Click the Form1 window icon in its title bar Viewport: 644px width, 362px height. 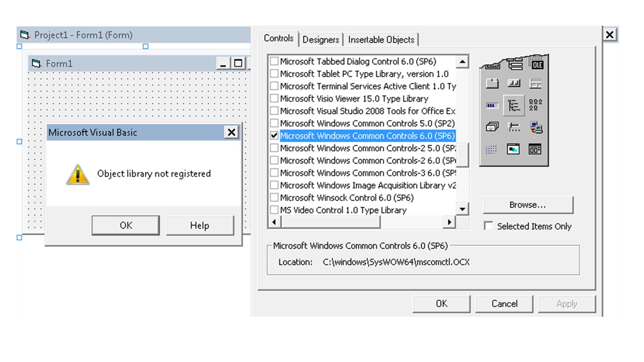36,63
